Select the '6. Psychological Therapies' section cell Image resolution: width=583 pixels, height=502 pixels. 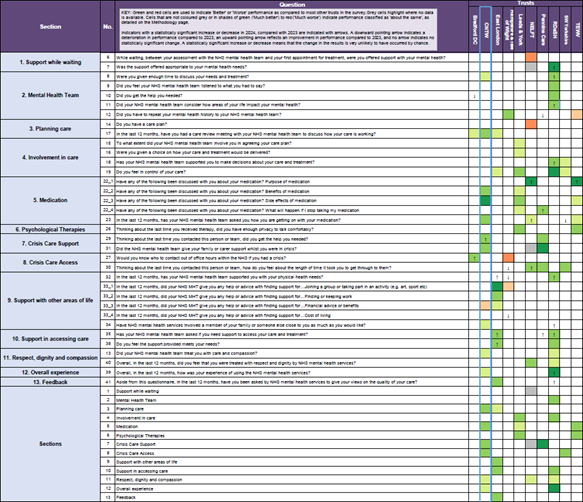tap(50, 229)
